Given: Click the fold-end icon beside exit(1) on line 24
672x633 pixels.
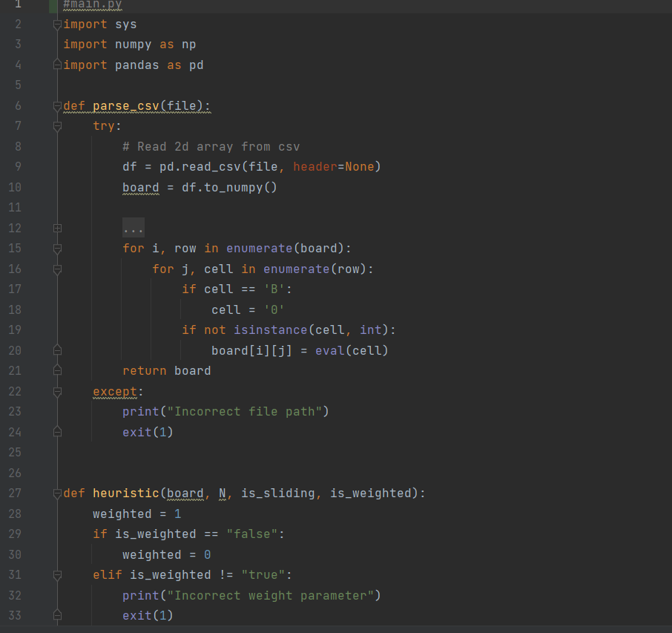Looking at the screenshot, I should (56, 431).
